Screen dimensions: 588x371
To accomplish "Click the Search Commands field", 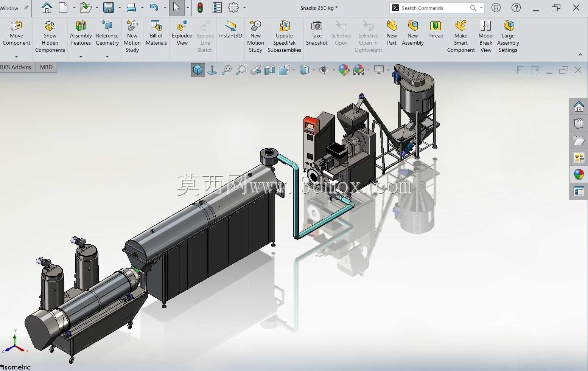I will (434, 8).
